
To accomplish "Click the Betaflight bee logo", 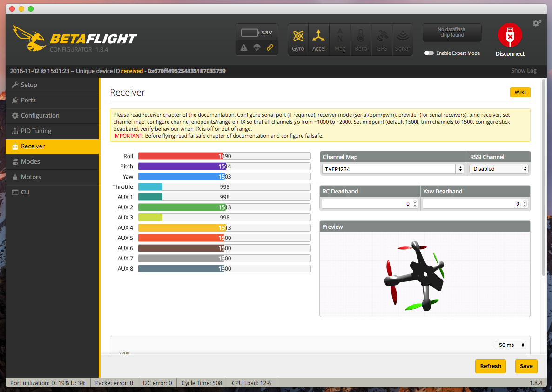I will 30,38.
